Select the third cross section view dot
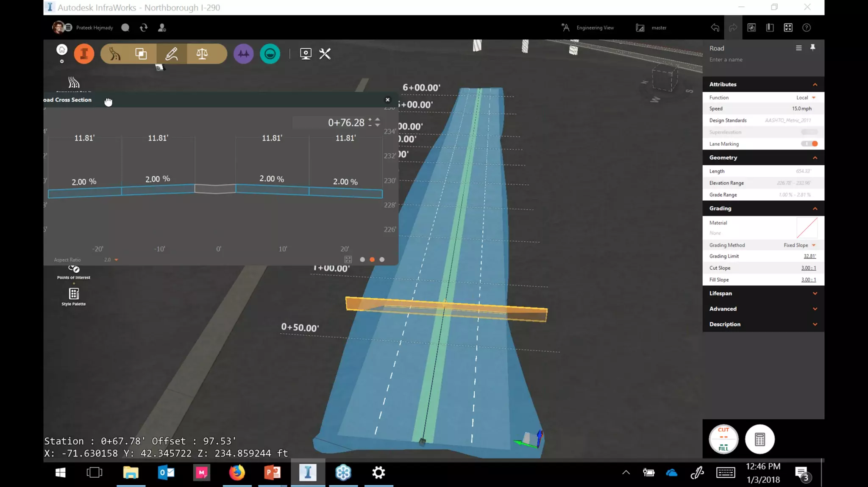The height and width of the screenshot is (487, 868). pos(382,260)
